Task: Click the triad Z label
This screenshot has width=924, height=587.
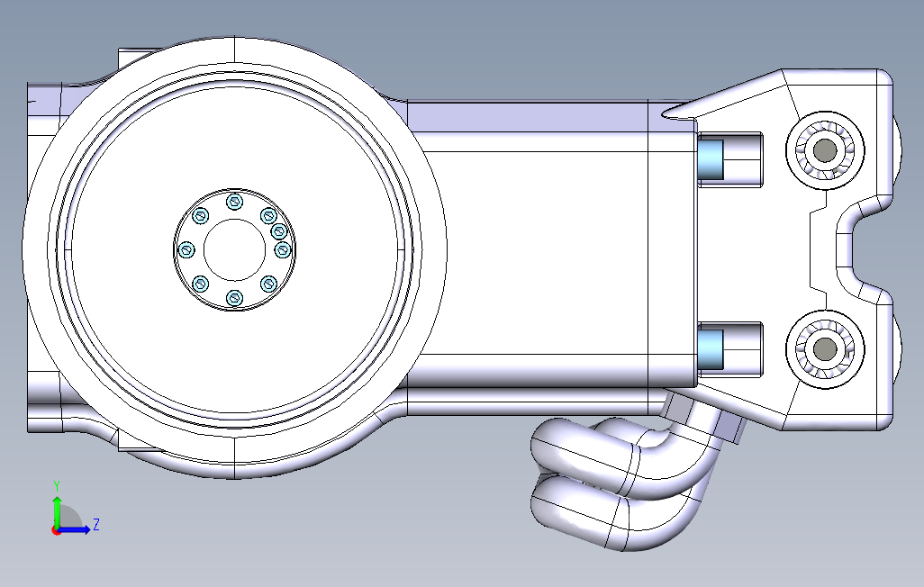Action: (96, 524)
